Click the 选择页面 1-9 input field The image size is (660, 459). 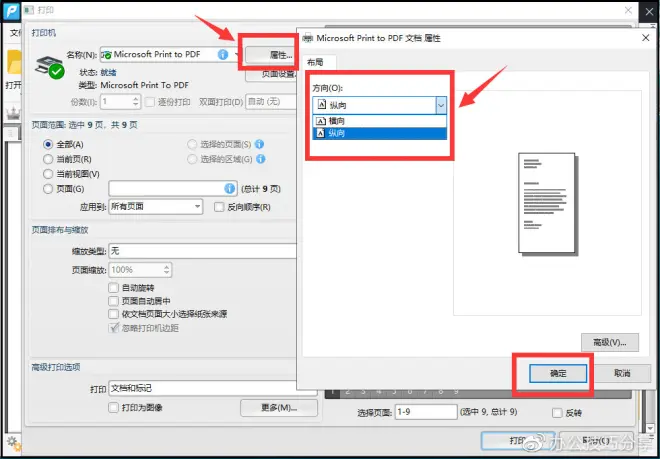(426, 412)
